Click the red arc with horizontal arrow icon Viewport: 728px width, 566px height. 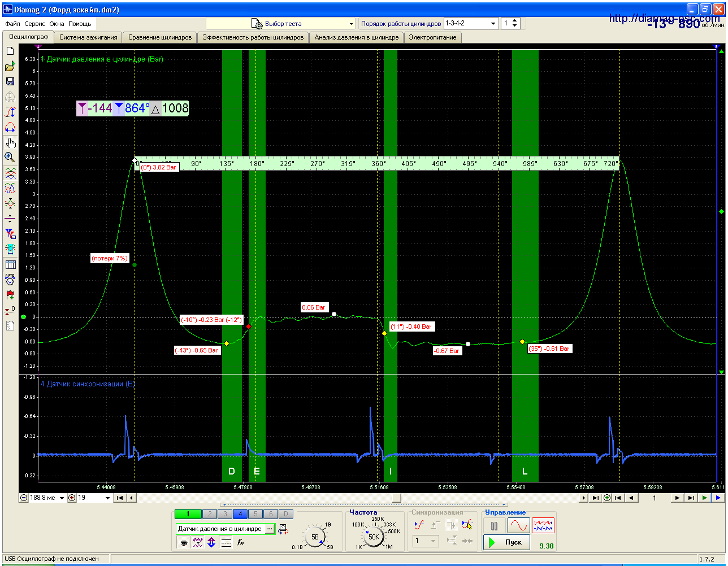pyautogui.click(x=10, y=127)
